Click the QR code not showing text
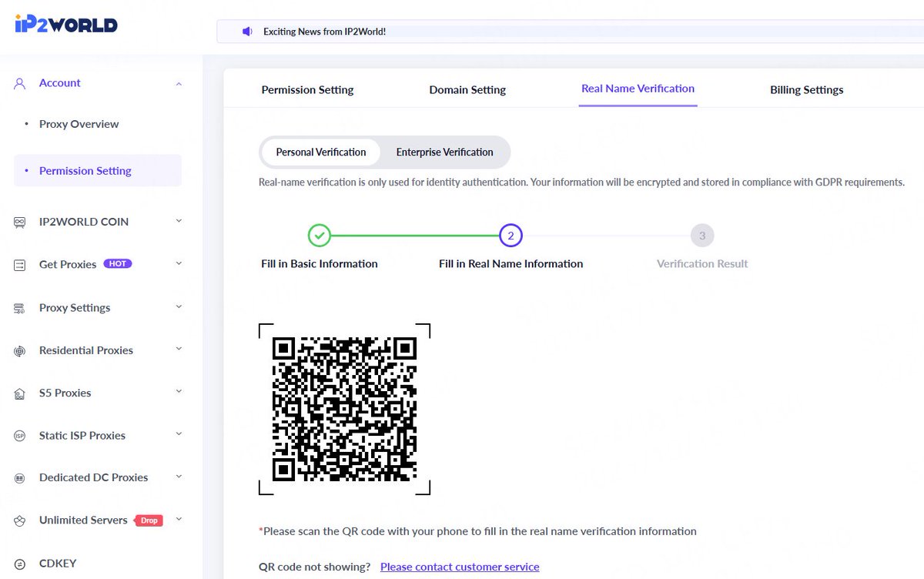Viewport: 924px width, 579px height. [314, 567]
